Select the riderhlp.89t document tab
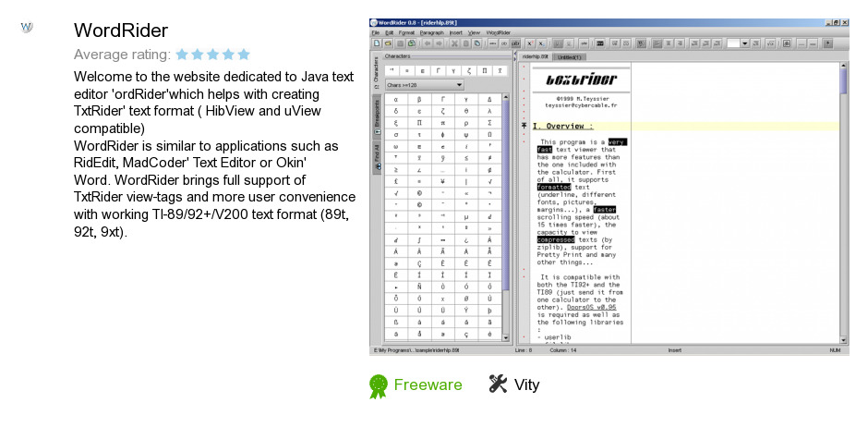 (x=536, y=56)
